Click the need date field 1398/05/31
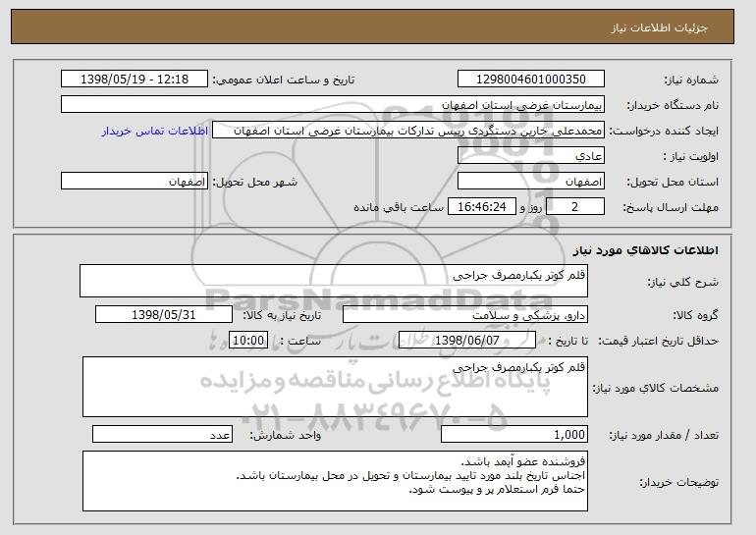This screenshot has width=756, height=535. tap(164, 315)
